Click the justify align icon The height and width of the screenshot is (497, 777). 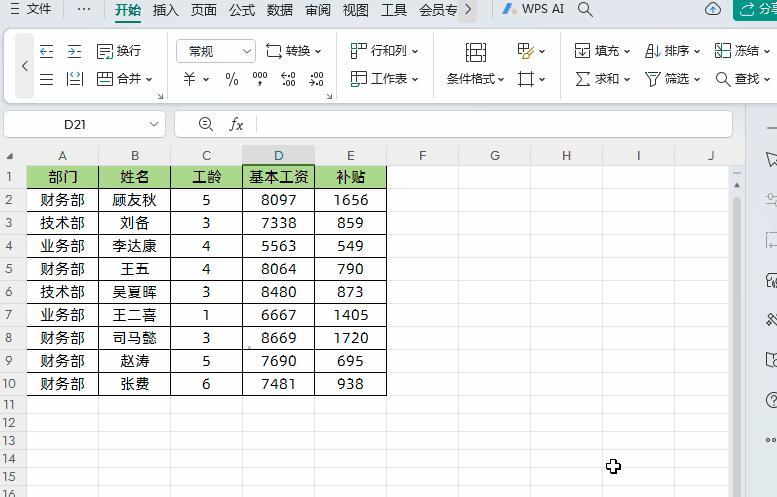click(46, 79)
